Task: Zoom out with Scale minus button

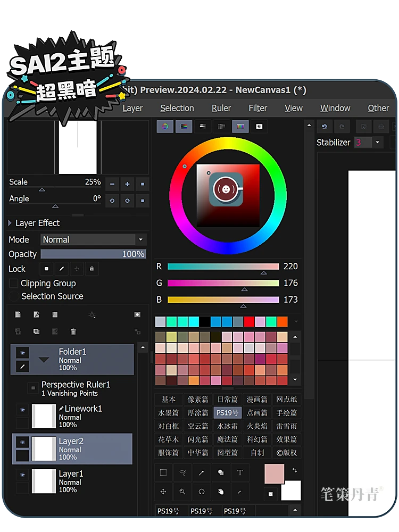Action: pyautogui.click(x=112, y=184)
